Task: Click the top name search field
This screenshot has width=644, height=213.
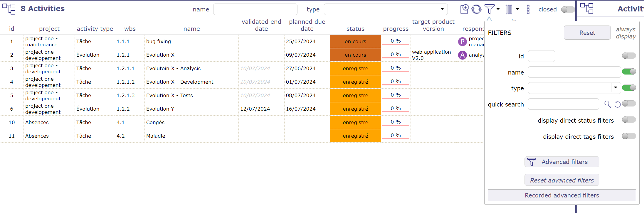Action: click(x=255, y=9)
